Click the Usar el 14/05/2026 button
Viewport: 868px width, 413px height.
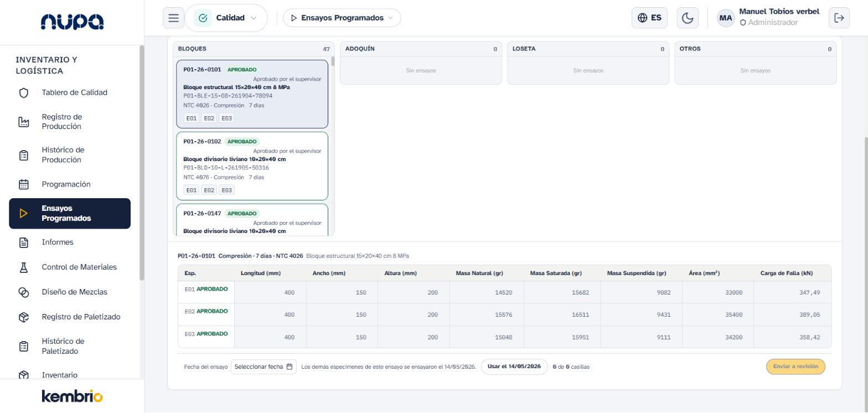pos(514,366)
